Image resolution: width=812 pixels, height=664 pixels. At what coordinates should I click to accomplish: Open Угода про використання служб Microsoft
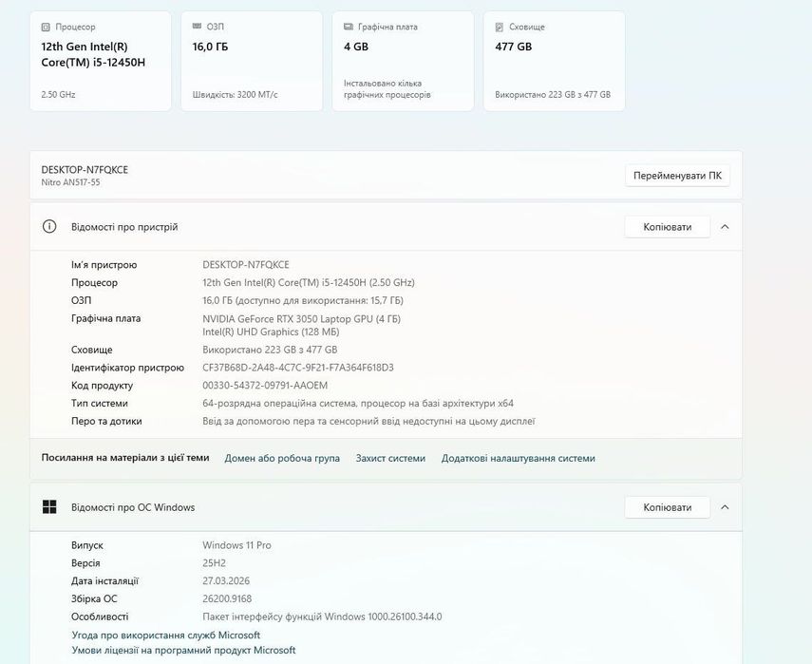tap(165, 635)
